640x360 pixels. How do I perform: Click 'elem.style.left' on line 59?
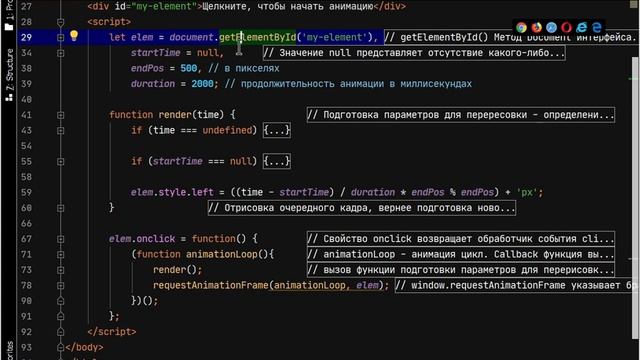[172, 192]
